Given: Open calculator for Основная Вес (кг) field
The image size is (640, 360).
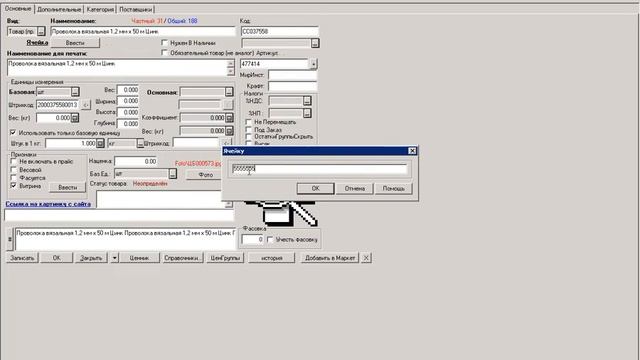Looking at the screenshot, I should pyautogui.click(x=229, y=131).
